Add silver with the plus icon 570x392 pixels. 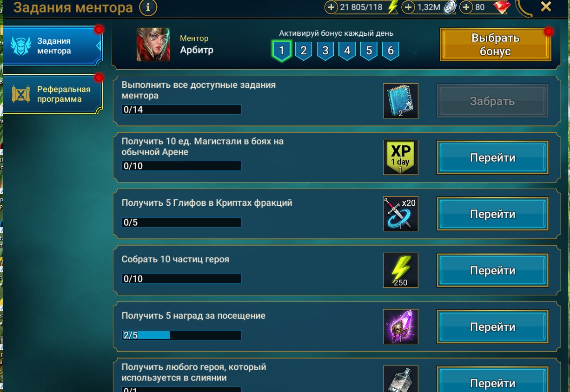coord(408,7)
